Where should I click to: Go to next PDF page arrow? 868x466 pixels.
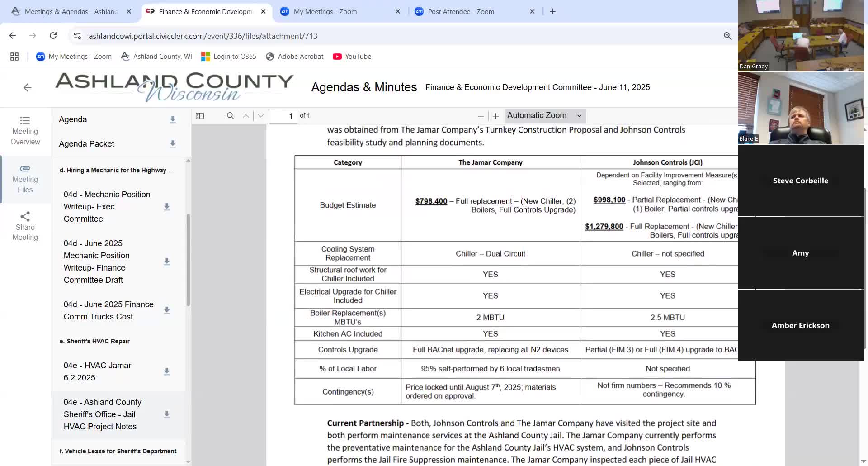(x=260, y=116)
